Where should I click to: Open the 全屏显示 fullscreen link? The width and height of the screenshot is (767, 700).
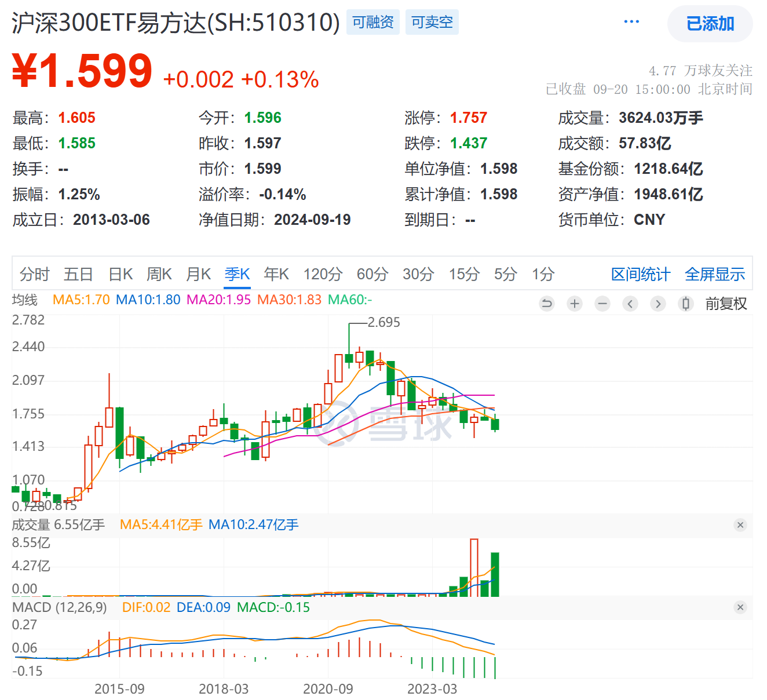pos(715,275)
